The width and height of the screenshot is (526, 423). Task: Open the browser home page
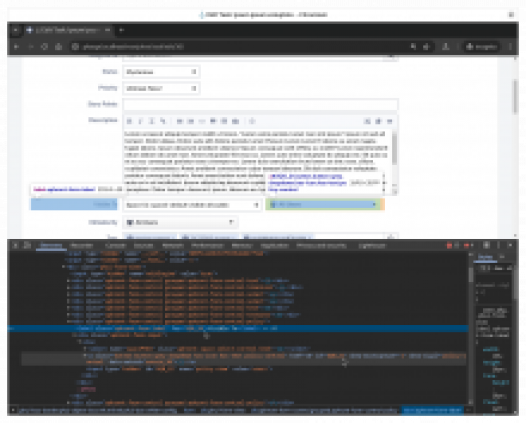click(x=58, y=47)
